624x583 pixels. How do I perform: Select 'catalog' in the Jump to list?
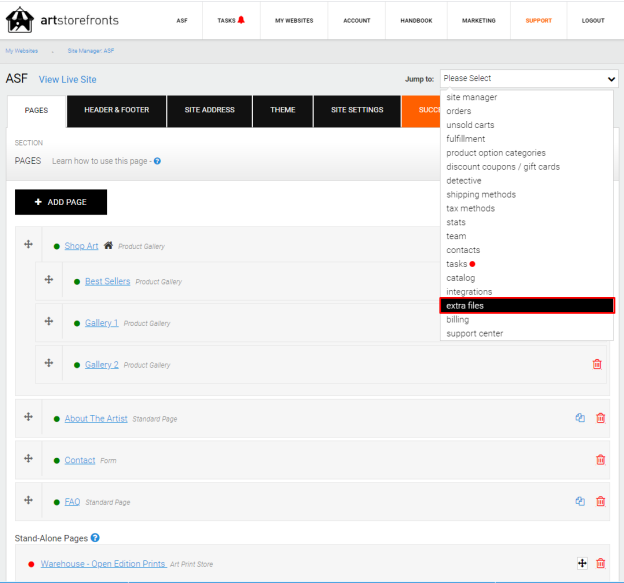pyautogui.click(x=526, y=278)
